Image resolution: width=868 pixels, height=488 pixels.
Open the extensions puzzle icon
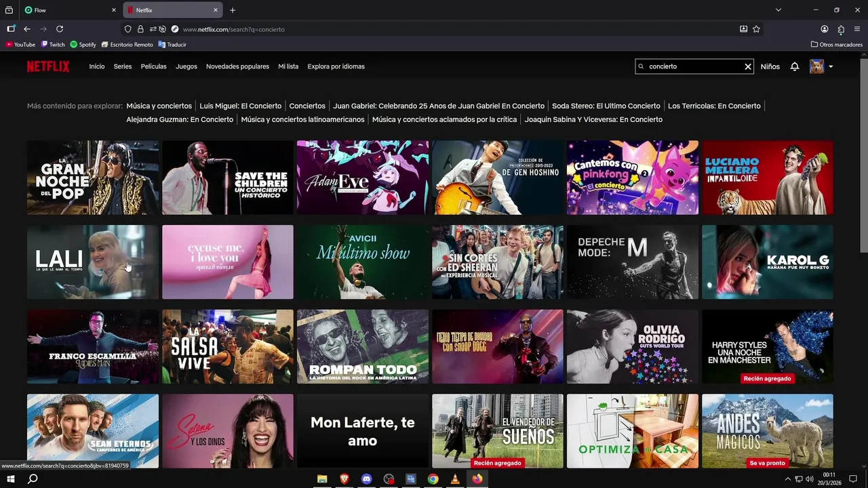[x=841, y=29]
